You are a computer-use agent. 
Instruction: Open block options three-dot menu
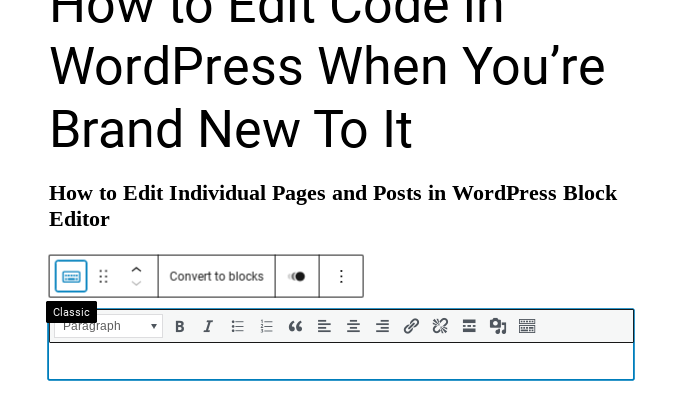pos(341,276)
